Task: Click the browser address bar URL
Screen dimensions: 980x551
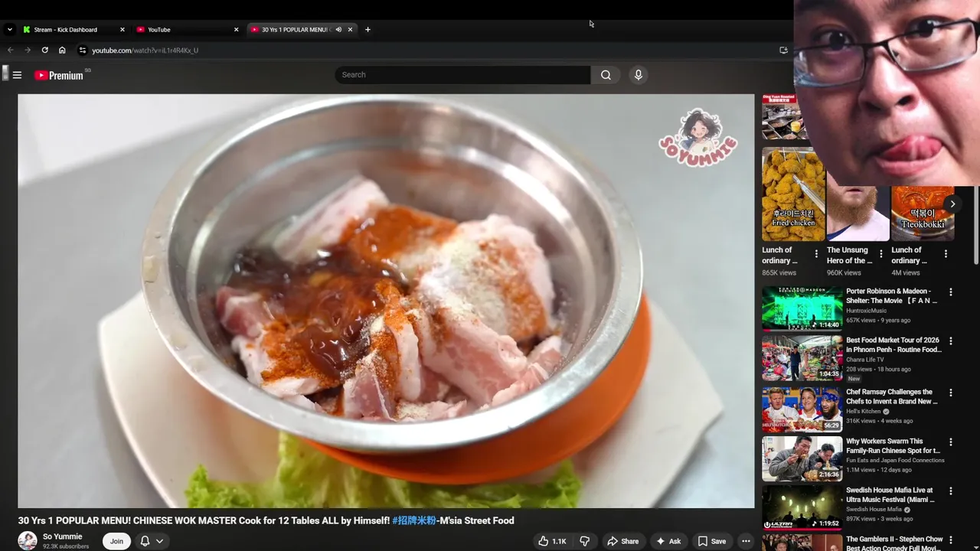Action: [145, 51]
